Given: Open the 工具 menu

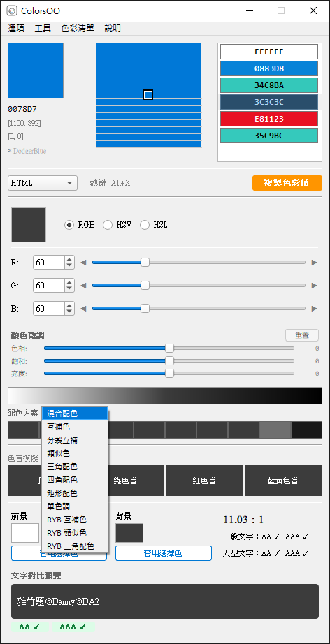Looking at the screenshot, I should tap(43, 29).
